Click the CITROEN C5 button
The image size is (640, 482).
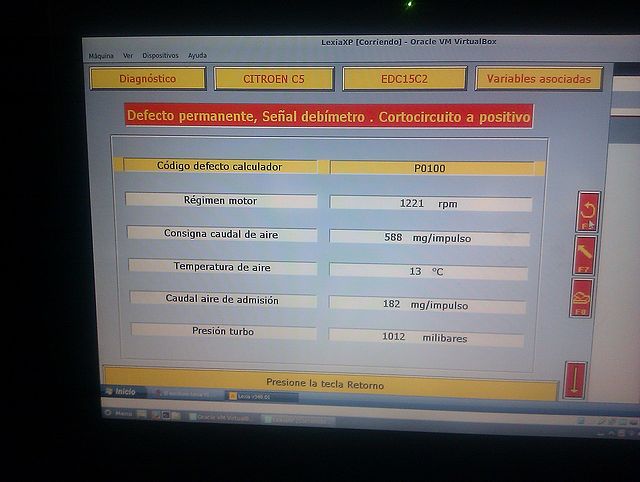click(x=274, y=78)
